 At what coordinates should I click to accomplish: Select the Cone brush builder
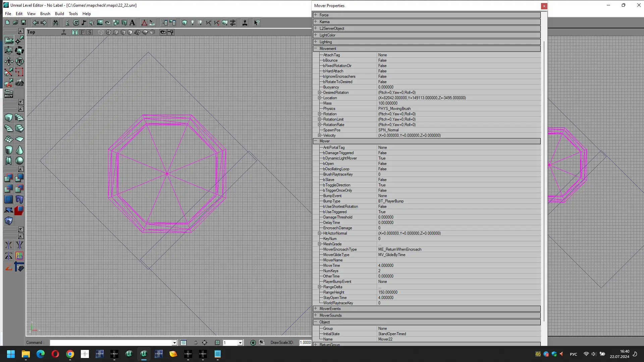click(19, 150)
